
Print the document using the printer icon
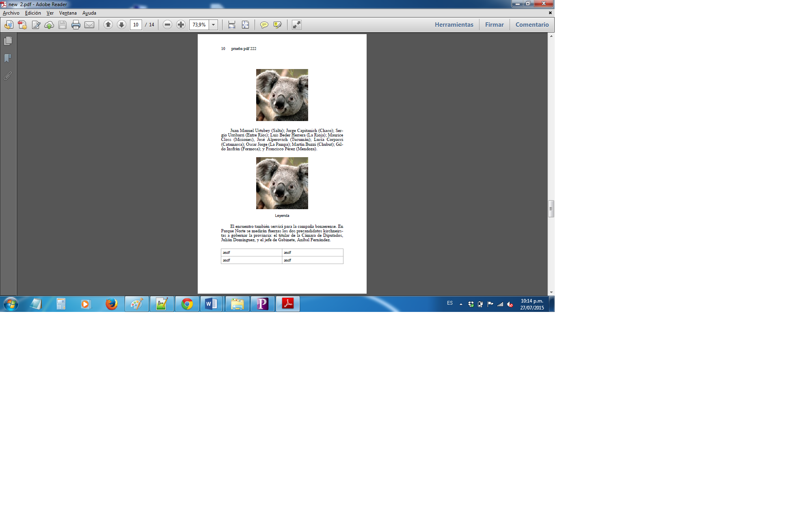coord(76,25)
